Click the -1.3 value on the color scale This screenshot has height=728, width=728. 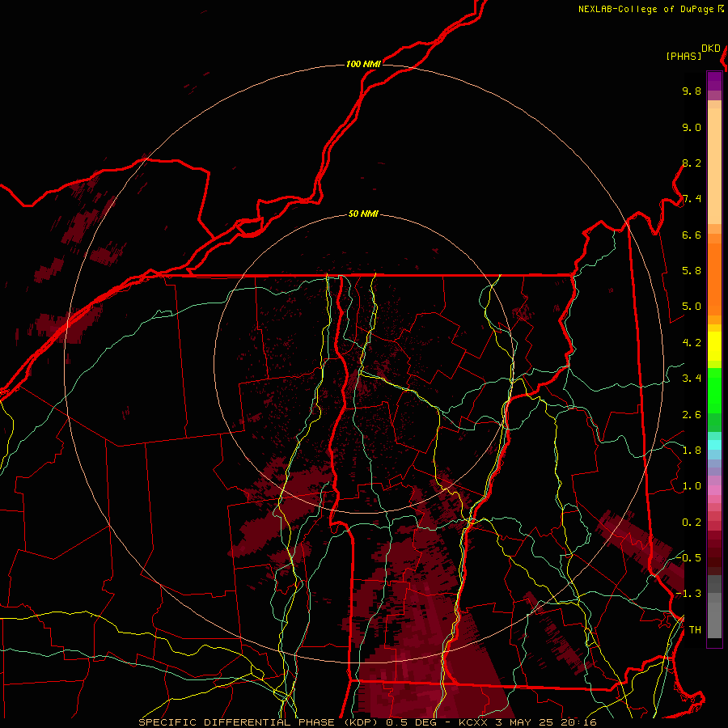tap(689, 594)
